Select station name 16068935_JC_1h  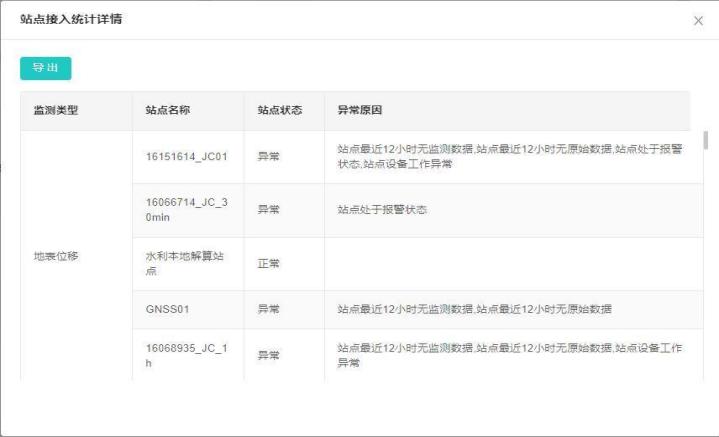point(187,354)
